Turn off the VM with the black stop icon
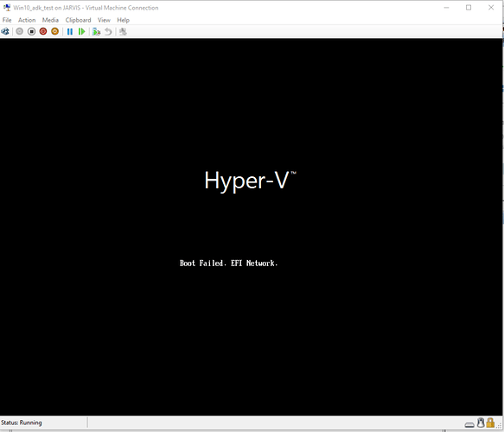 pyautogui.click(x=31, y=31)
